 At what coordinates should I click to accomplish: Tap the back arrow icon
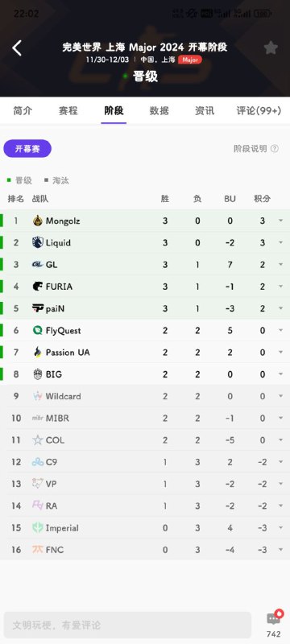[17, 48]
